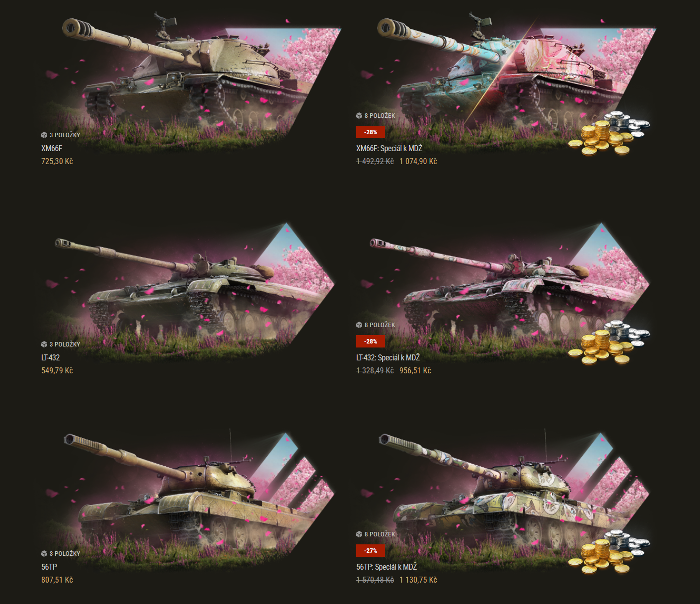Click the LT-432 product title

tap(51, 357)
